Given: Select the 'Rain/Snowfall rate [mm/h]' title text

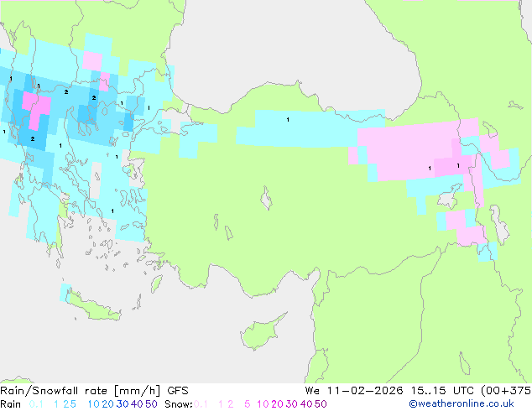Looking at the screenshot, I should pyautogui.click(x=80, y=391).
